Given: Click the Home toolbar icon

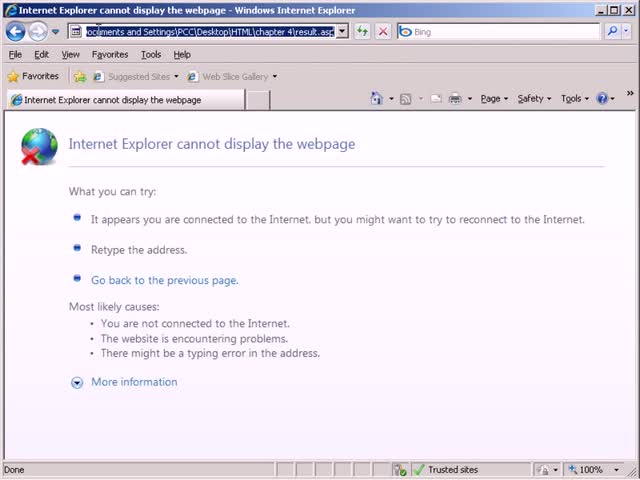Looking at the screenshot, I should 376,98.
